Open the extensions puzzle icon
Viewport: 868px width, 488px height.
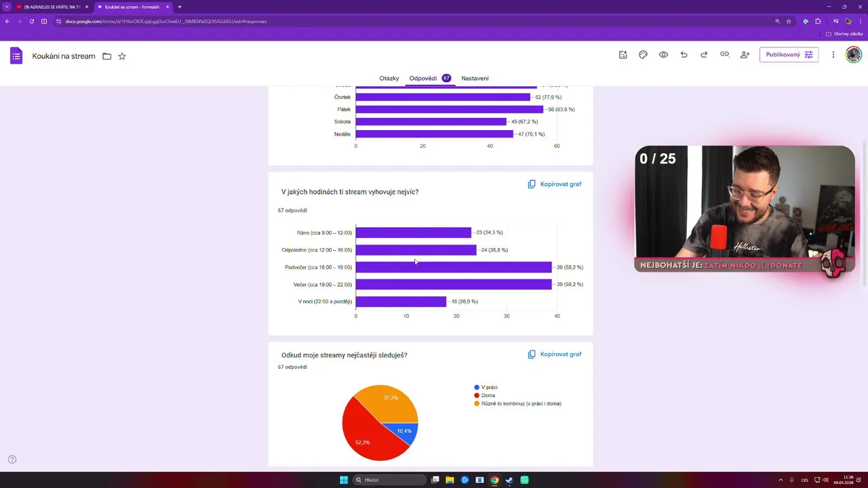coord(818,21)
